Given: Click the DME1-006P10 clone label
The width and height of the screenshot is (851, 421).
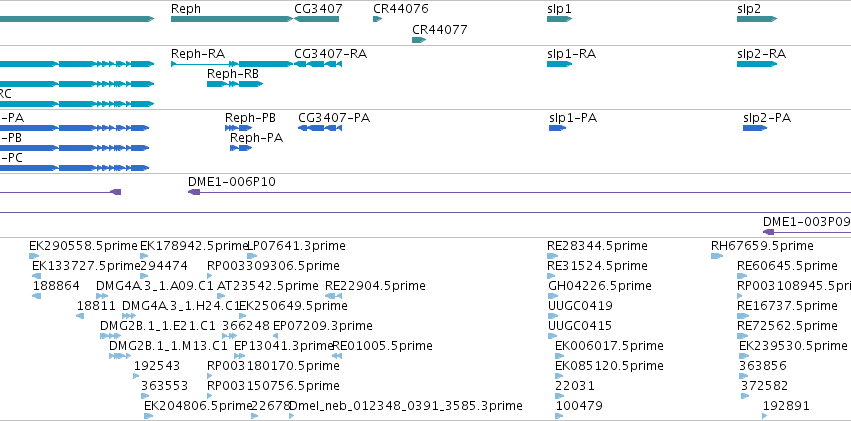Looking at the screenshot, I should coord(232,182).
